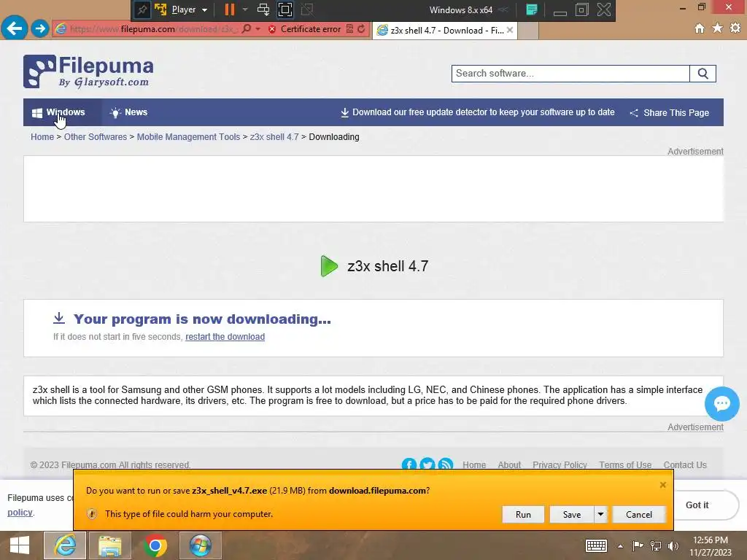Open Google Chrome from the taskbar
The image size is (747, 560).
(155, 545)
